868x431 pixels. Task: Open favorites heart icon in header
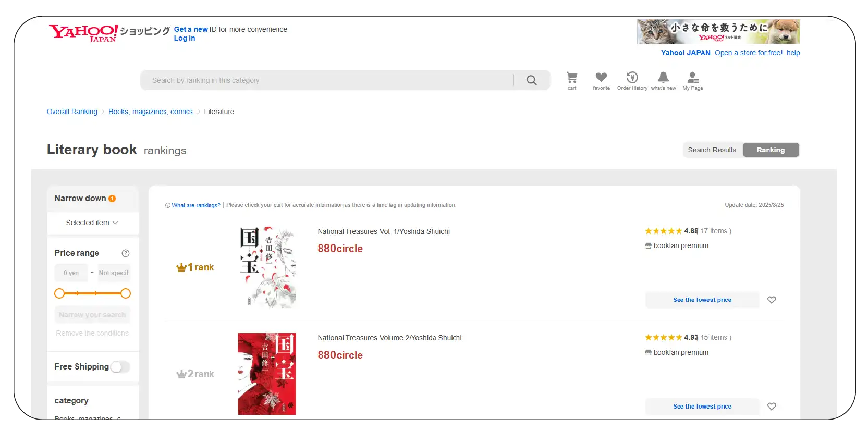pos(601,80)
